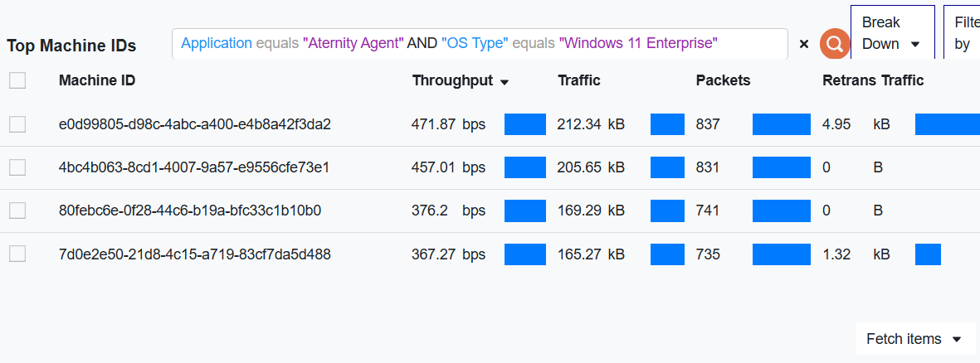Click the orange search icon button
The width and height of the screenshot is (980, 363).
point(834,44)
